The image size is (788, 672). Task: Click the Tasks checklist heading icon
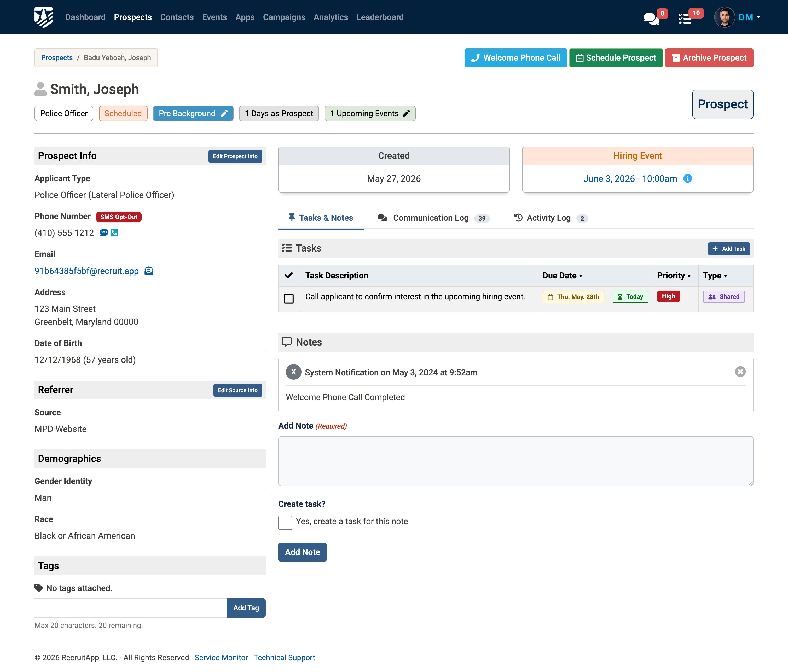(287, 248)
